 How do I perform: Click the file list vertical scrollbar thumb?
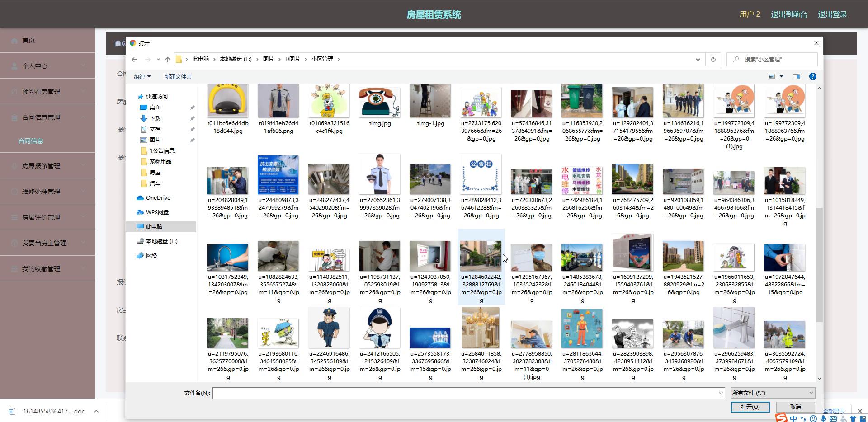tap(819, 265)
